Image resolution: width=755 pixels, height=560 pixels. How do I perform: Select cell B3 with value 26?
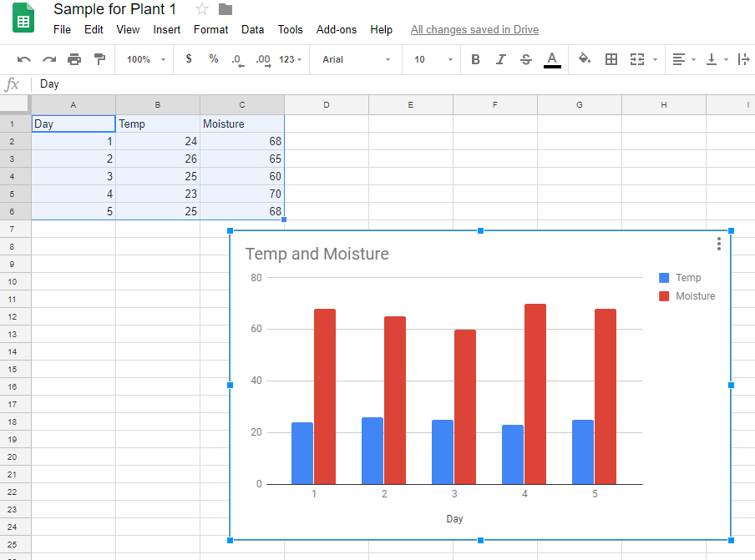pos(158,159)
